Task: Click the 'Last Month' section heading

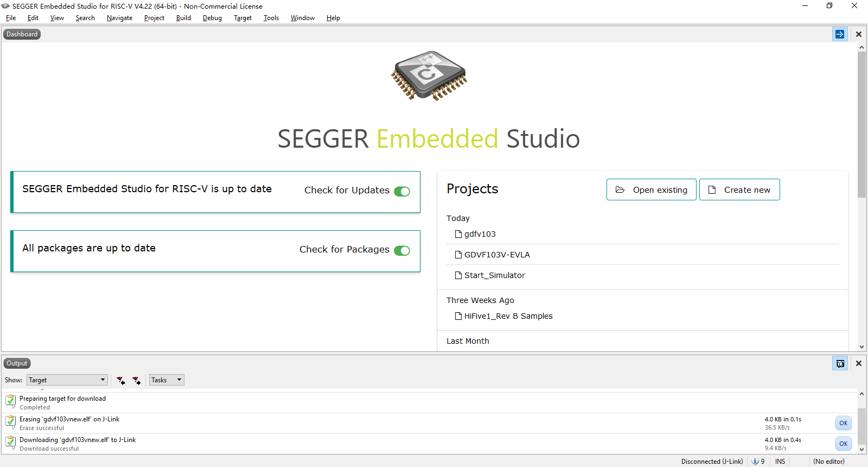Action: pos(468,341)
